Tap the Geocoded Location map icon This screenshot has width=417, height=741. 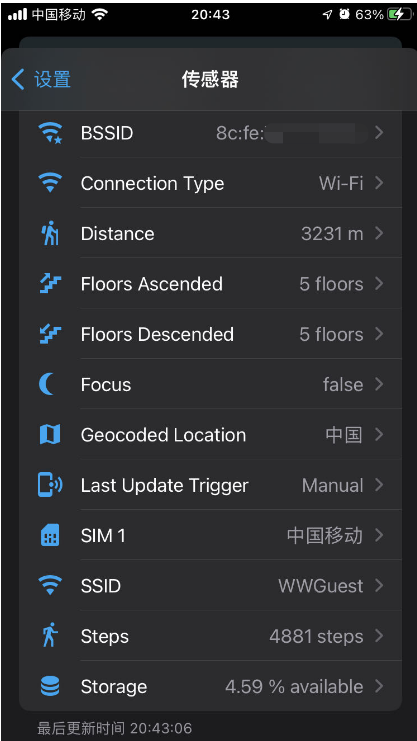click(x=50, y=435)
